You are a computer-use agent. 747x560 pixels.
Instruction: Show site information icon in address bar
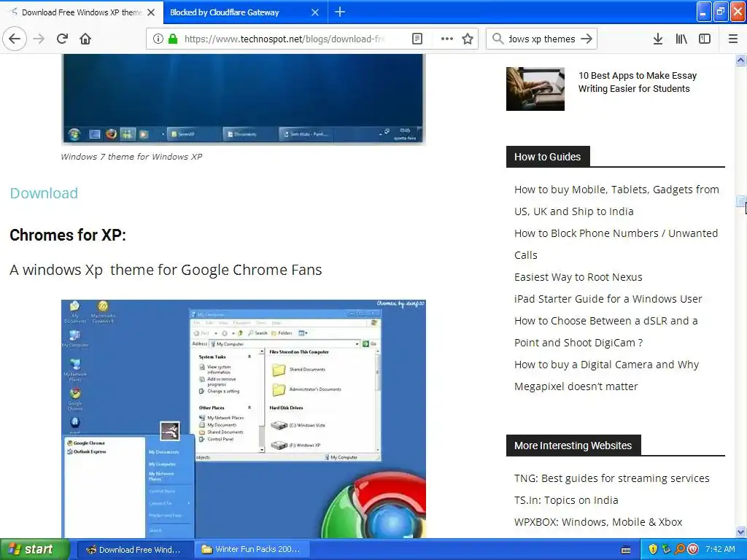pos(158,39)
